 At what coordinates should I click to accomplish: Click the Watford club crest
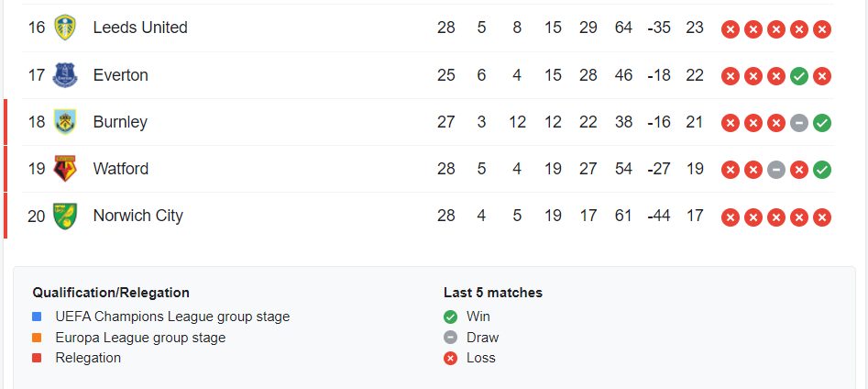click(64, 169)
